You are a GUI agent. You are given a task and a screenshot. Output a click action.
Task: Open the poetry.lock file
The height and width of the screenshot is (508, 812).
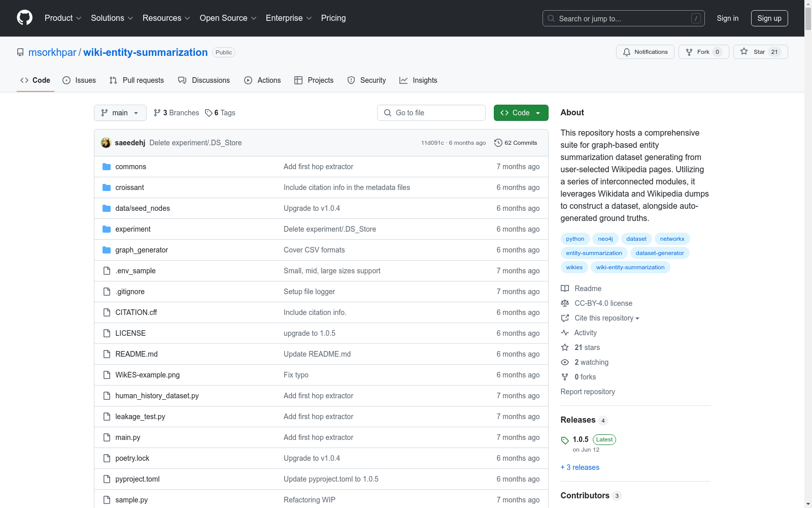point(132,458)
